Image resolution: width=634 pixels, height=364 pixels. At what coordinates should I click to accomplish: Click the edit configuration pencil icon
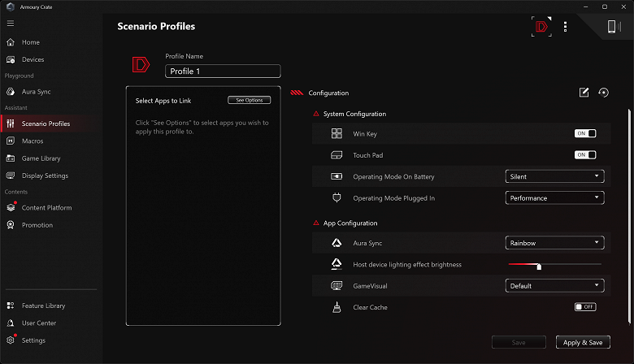pyautogui.click(x=584, y=93)
